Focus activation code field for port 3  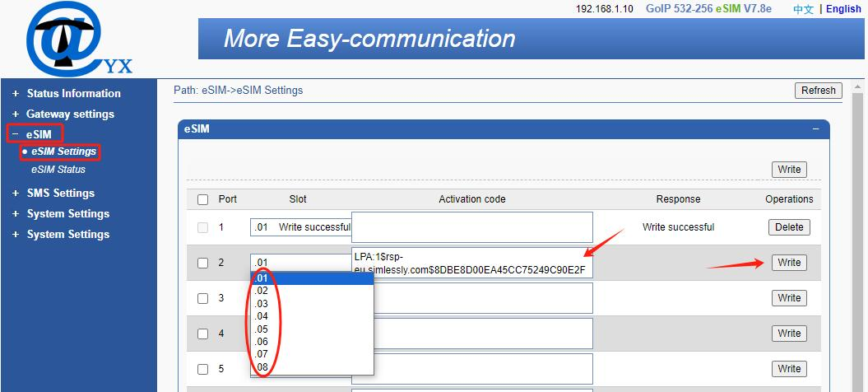coord(483,298)
